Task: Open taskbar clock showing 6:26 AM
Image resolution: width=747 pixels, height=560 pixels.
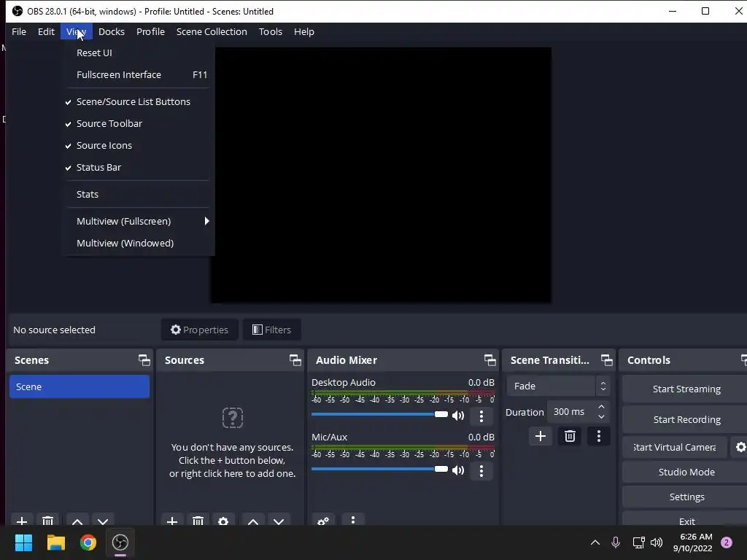Action: pyautogui.click(x=693, y=542)
